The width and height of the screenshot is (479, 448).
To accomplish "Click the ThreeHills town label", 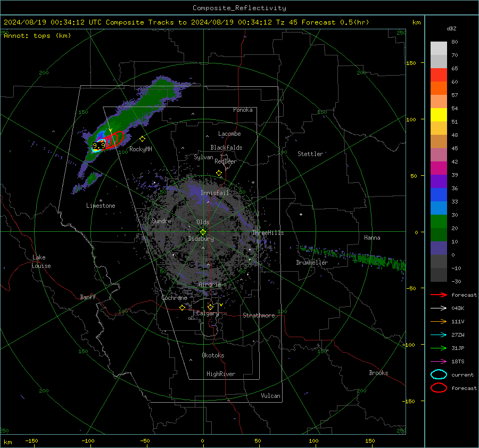I will coord(268,233).
